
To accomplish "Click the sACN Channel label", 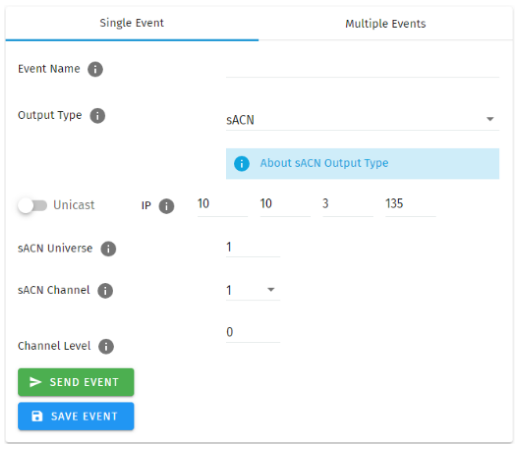I will pos(54,290).
